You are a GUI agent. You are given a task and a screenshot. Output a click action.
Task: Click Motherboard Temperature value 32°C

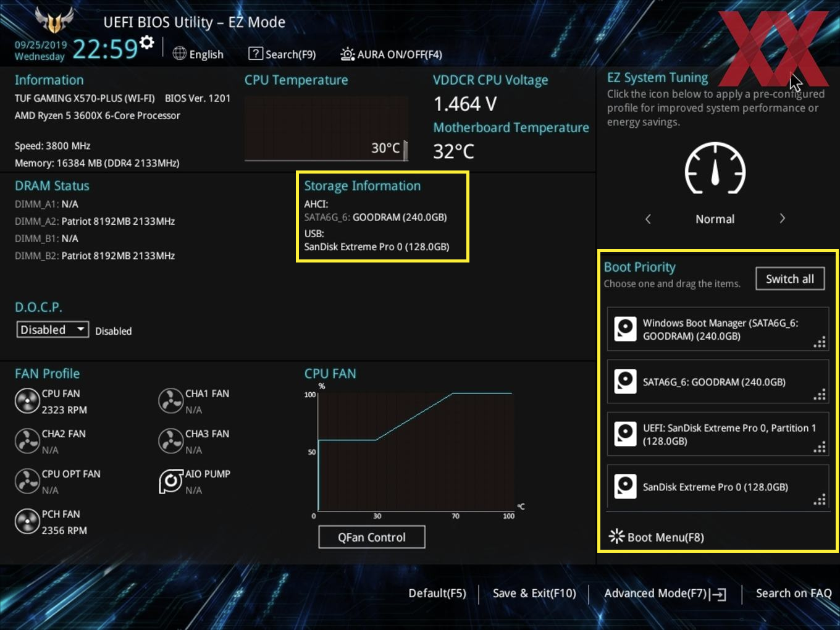[x=453, y=151]
